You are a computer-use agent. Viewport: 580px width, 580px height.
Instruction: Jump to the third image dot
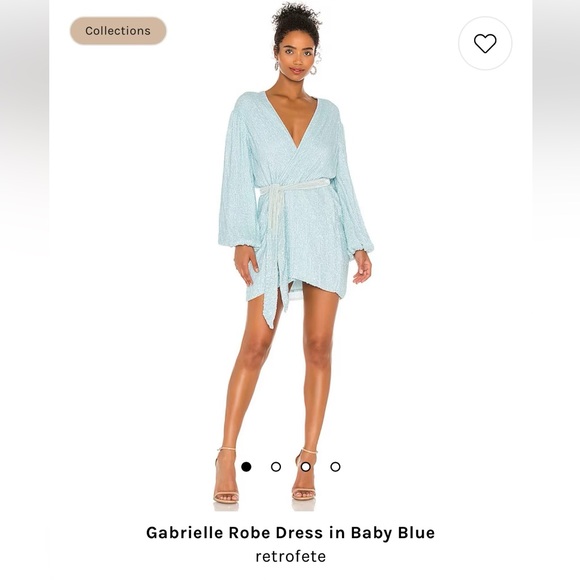306,467
